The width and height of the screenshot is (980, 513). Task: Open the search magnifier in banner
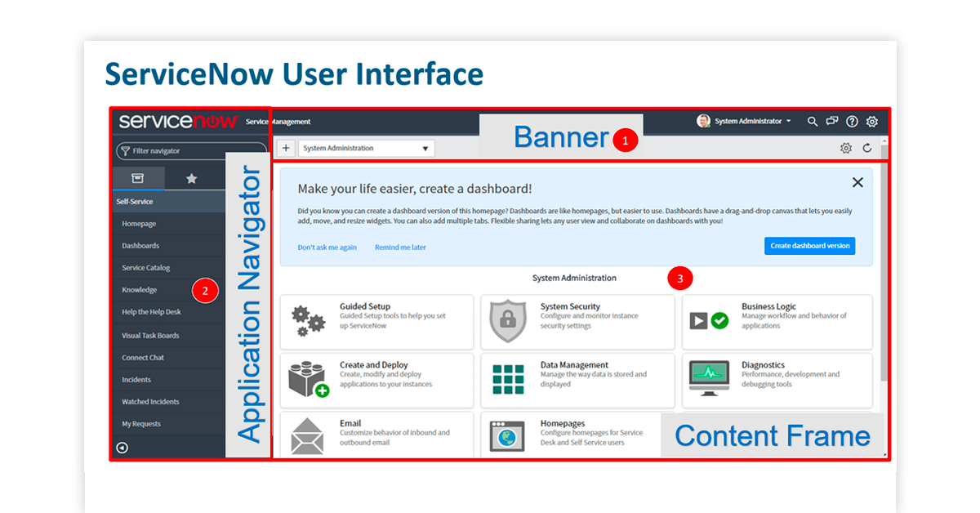[x=812, y=122]
